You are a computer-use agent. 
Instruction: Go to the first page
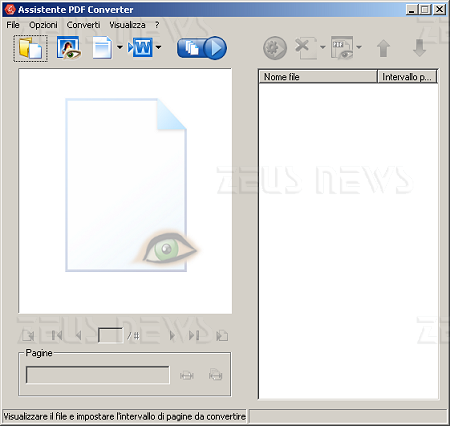(57, 335)
